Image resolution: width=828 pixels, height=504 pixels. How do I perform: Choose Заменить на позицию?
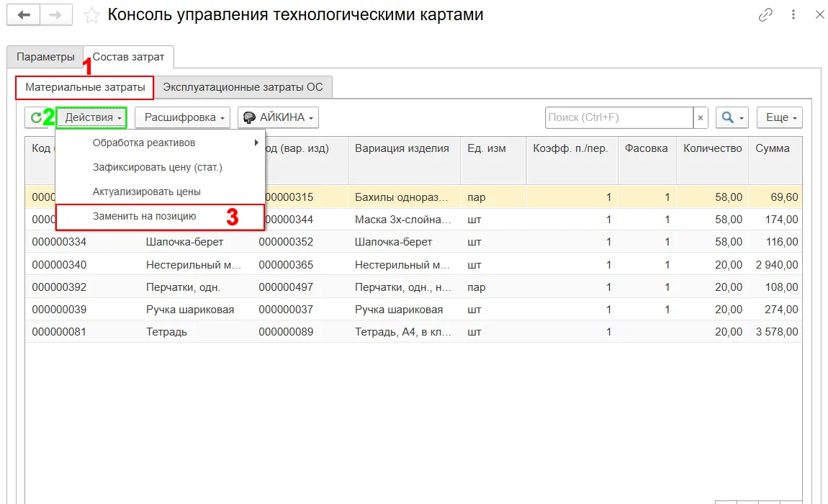pos(160,217)
